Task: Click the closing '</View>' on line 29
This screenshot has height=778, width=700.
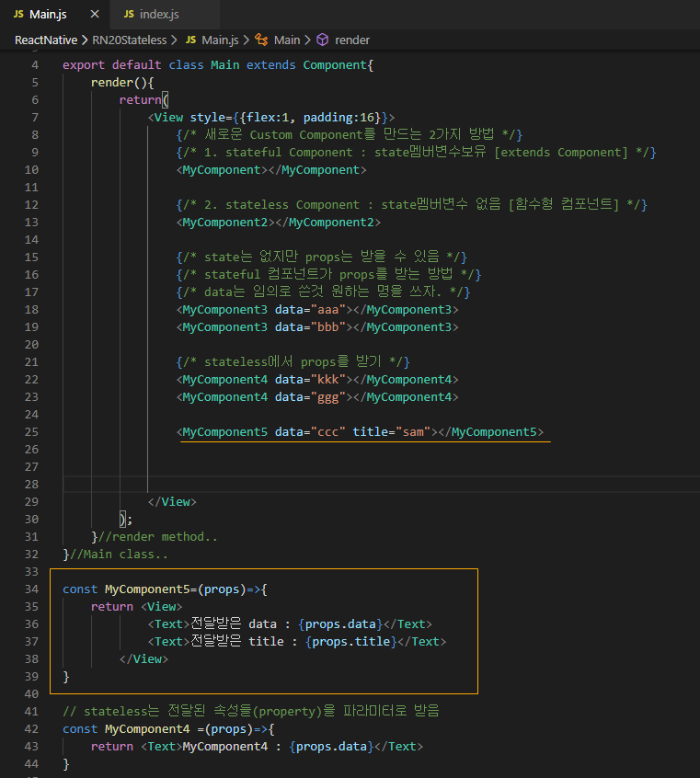Action: click(x=172, y=502)
